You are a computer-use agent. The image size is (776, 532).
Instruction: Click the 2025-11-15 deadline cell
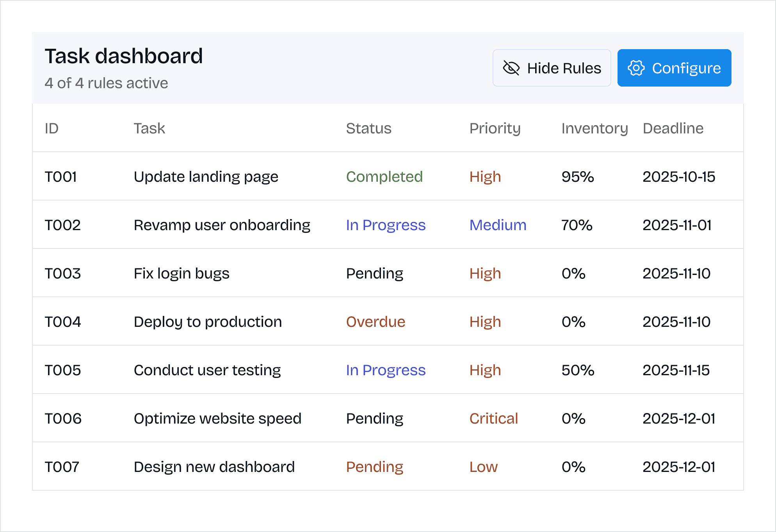tap(676, 370)
